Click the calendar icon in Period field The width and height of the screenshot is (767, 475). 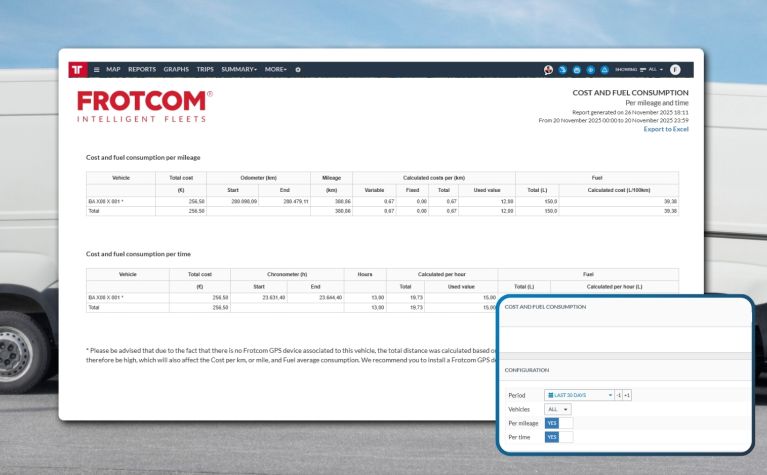coord(551,395)
